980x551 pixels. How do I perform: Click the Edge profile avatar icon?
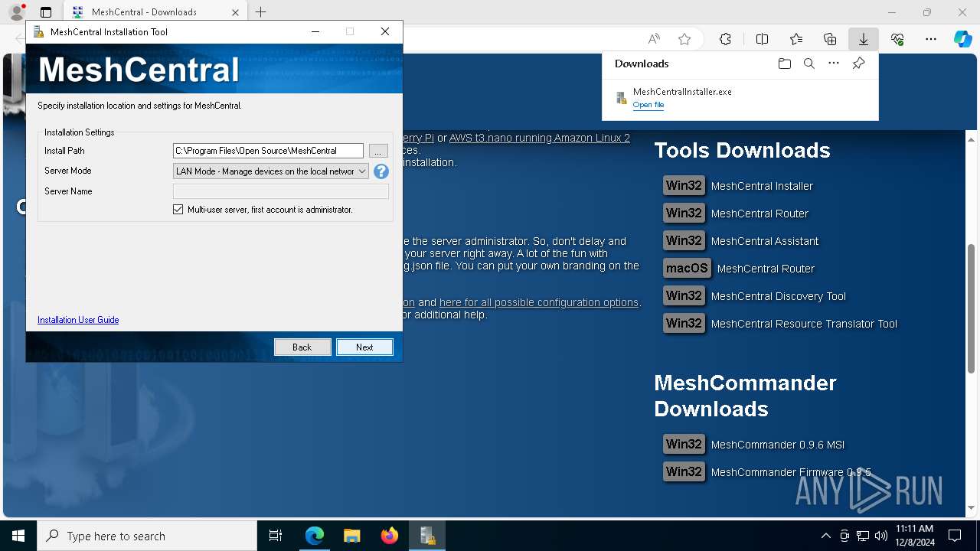16,12
